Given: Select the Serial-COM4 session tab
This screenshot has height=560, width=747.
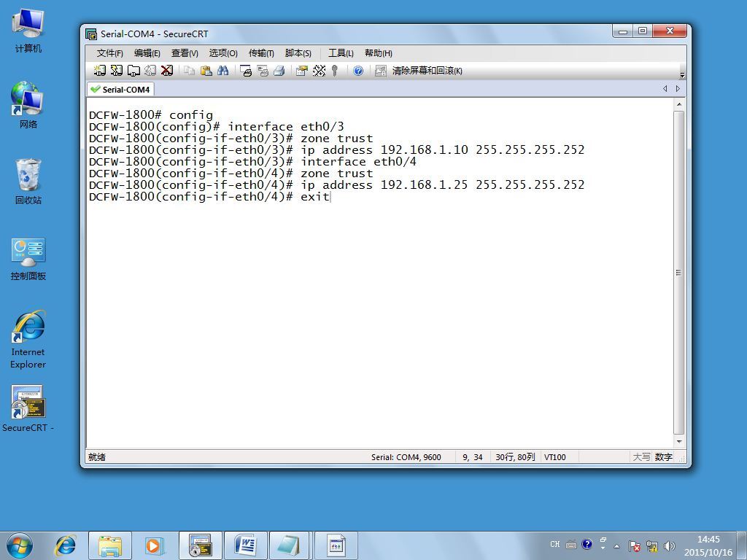Looking at the screenshot, I should [120, 89].
